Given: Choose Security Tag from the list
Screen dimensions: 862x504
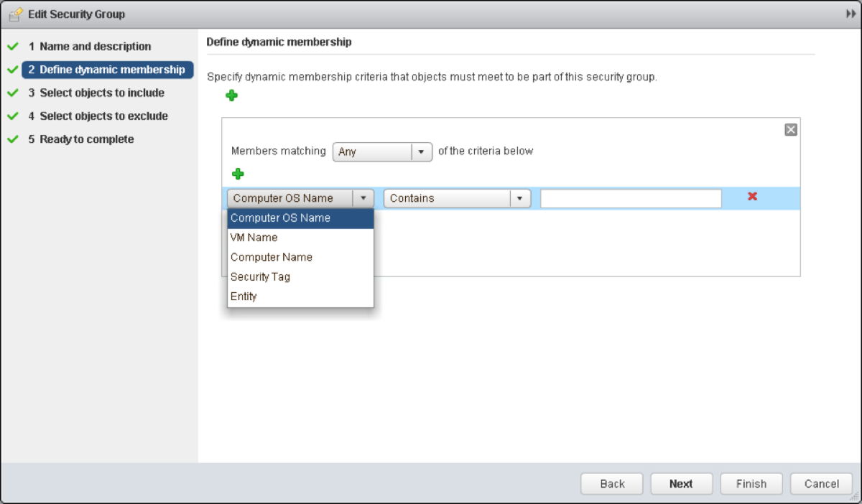Looking at the screenshot, I should tap(300, 276).
